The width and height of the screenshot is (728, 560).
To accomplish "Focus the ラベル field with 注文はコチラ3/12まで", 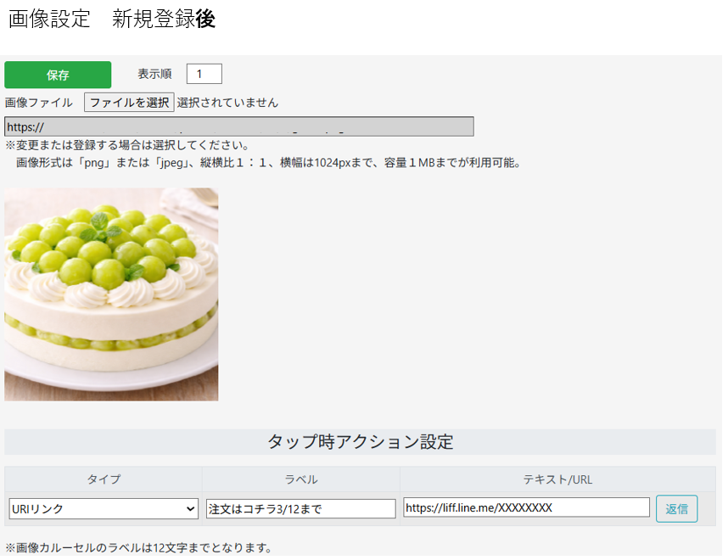I will pos(301,509).
